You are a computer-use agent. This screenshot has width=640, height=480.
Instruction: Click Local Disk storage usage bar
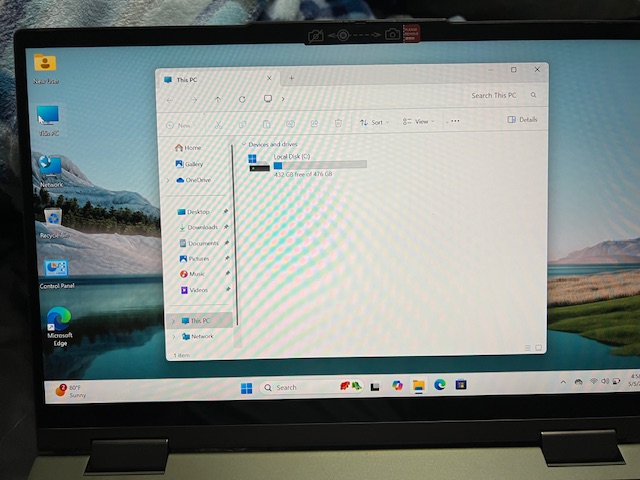[320, 165]
